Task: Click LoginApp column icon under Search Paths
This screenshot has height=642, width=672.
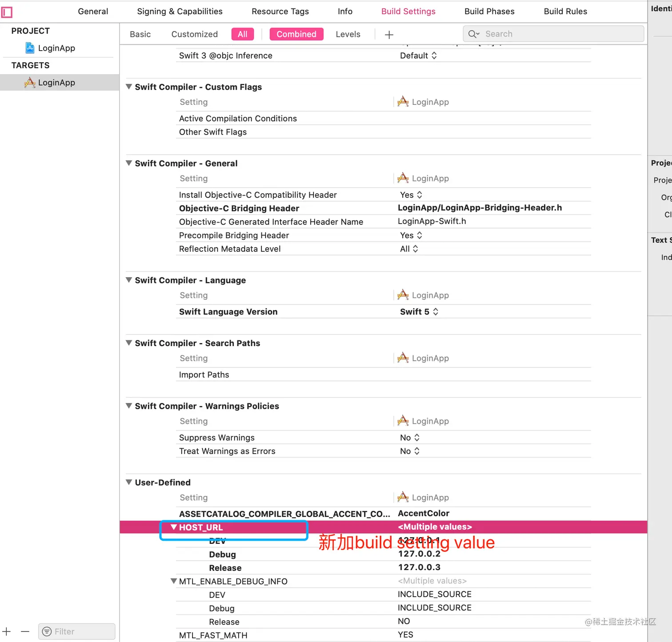Action: [x=403, y=358]
